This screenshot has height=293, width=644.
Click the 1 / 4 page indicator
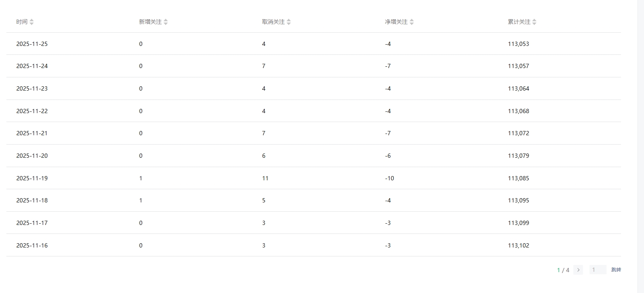tap(563, 270)
